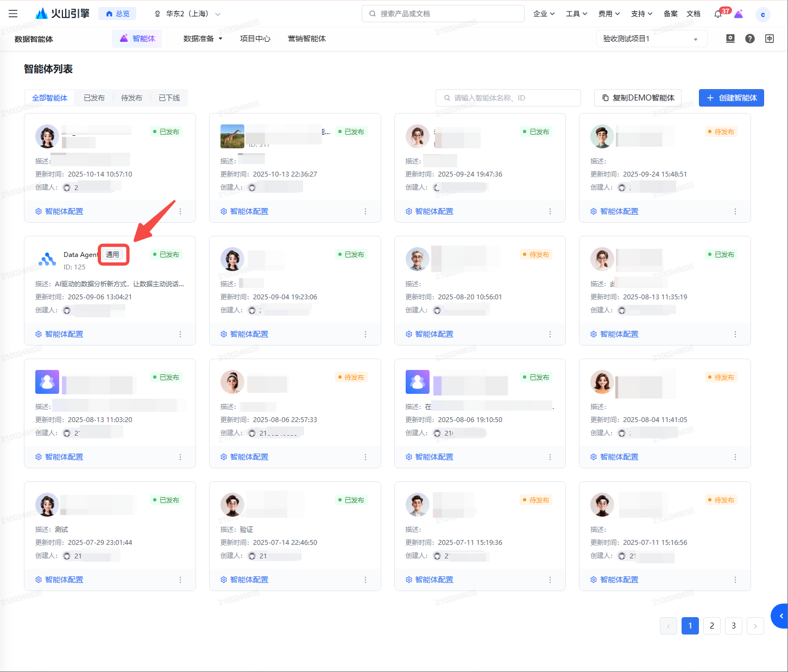The width and height of the screenshot is (788, 672).
Task: Open 智能体配置 on the Data Agent card
Action: pyautogui.click(x=59, y=334)
